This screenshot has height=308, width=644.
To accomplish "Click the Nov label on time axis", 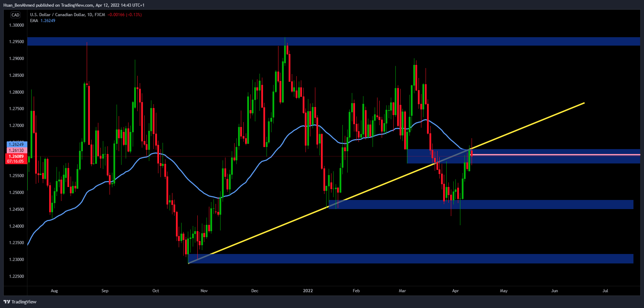I will tap(204, 291).
